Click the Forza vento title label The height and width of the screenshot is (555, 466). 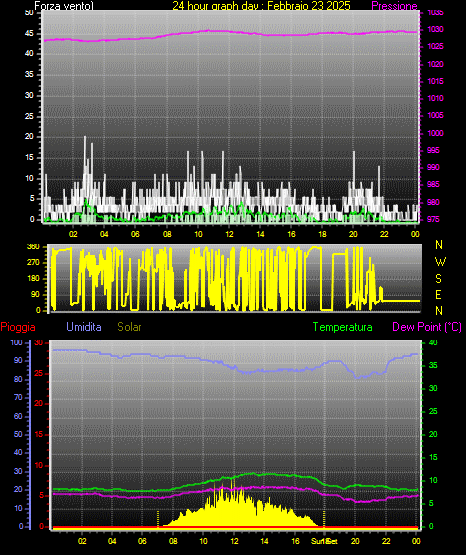pyautogui.click(x=64, y=6)
